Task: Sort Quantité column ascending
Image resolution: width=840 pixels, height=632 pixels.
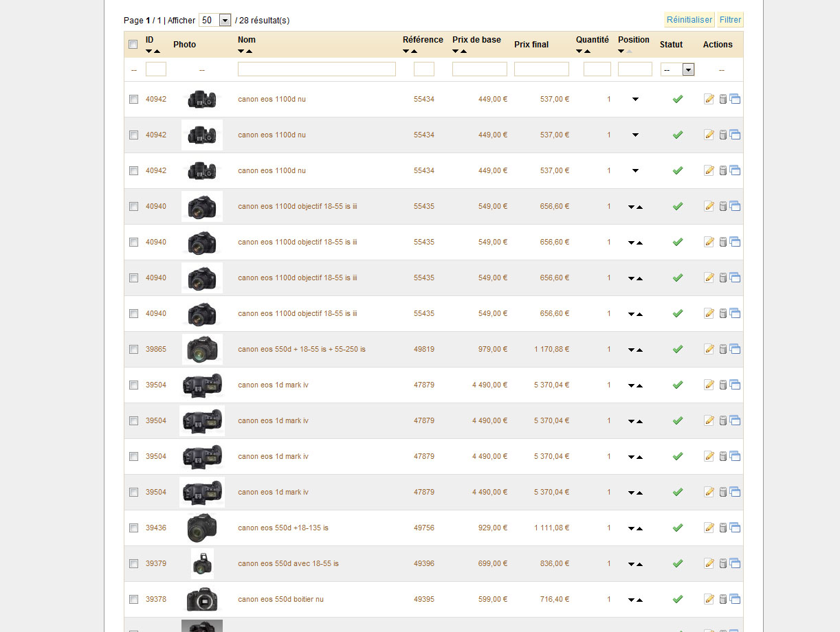Action: click(x=587, y=52)
